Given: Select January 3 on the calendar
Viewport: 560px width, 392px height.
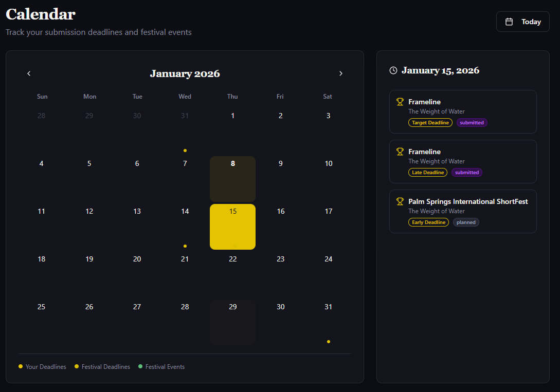Looking at the screenshot, I should click(328, 131).
